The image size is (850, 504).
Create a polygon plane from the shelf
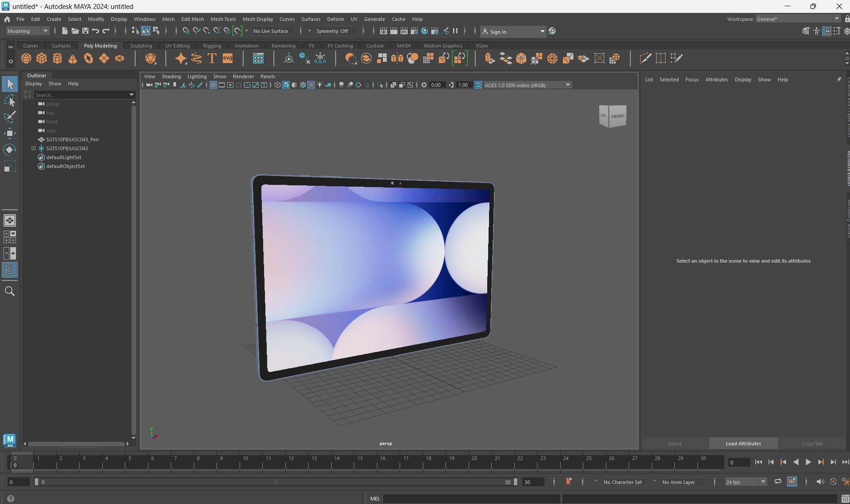(x=104, y=58)
